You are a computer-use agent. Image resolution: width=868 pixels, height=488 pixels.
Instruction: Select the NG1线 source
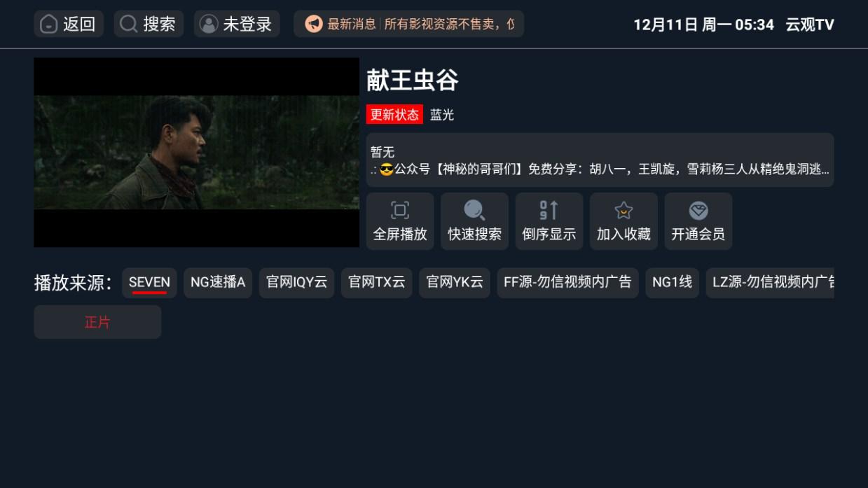tap(672, 283)
